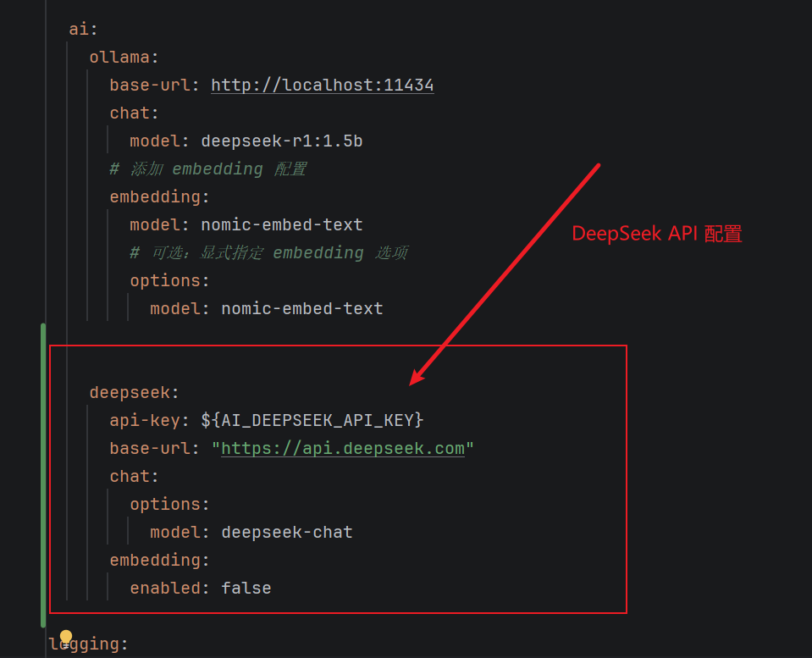The width and height of the screenshot is (812, 658).
Task: Click the 'enabled' key
Action: 164,588
